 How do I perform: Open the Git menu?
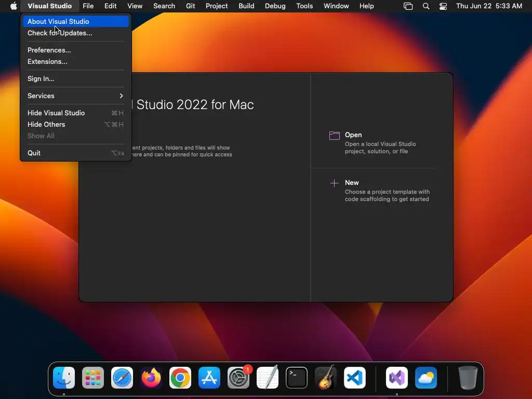click(190, 6)
